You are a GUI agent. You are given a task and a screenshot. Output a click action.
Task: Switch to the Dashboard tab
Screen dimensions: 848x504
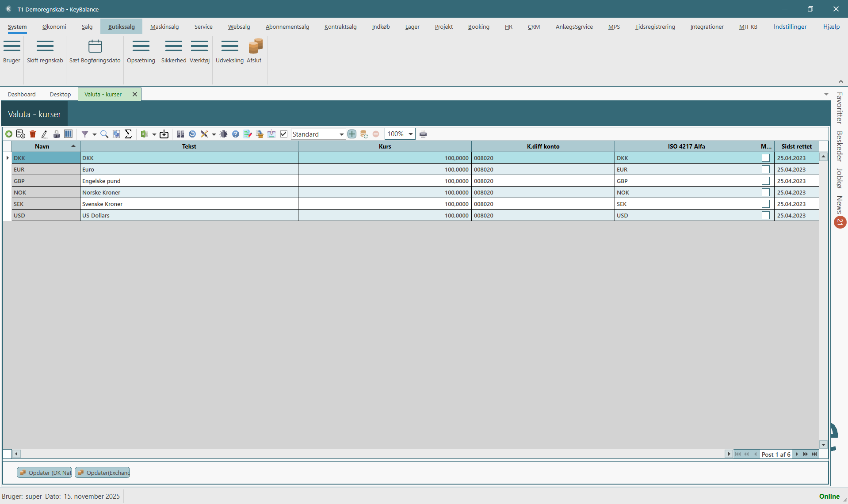coord(22,94)
